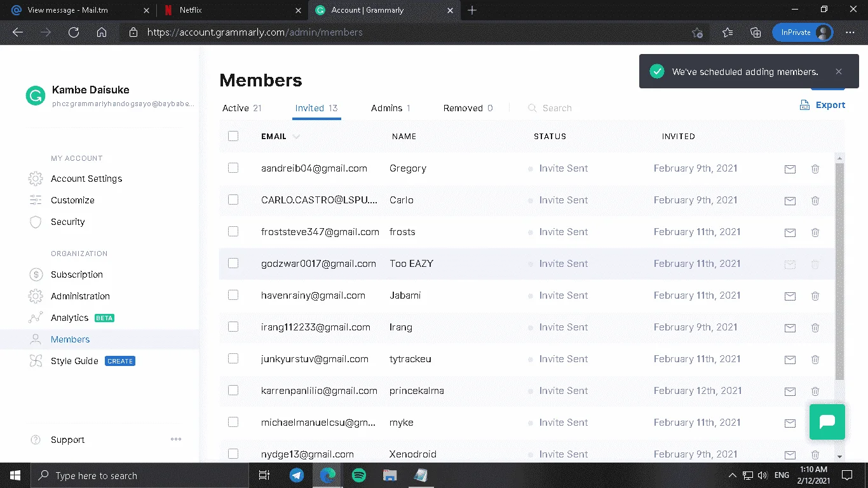Expand the EMAIL column sort chevron
The image size is (868, 488).
point(296,137)
